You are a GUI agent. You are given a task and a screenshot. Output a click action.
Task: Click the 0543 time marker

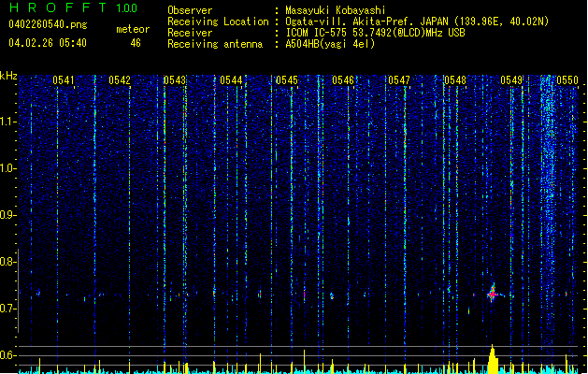tap(175, 80)
